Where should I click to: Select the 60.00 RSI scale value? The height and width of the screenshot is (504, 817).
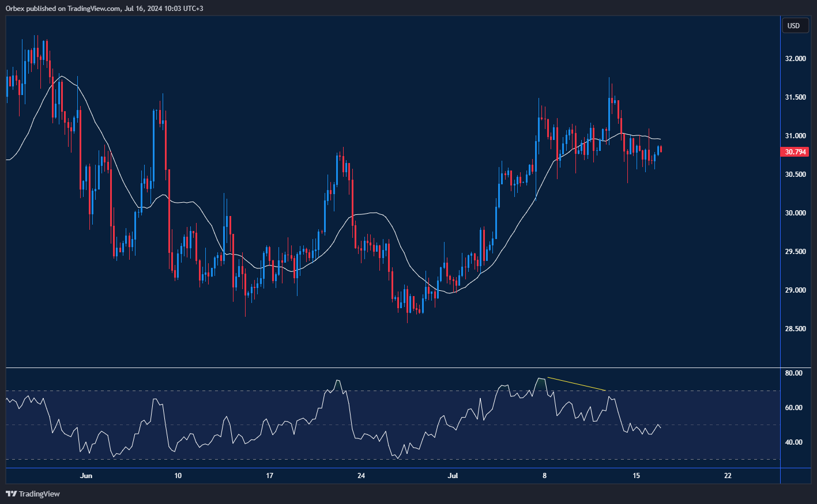click(793, 408)
